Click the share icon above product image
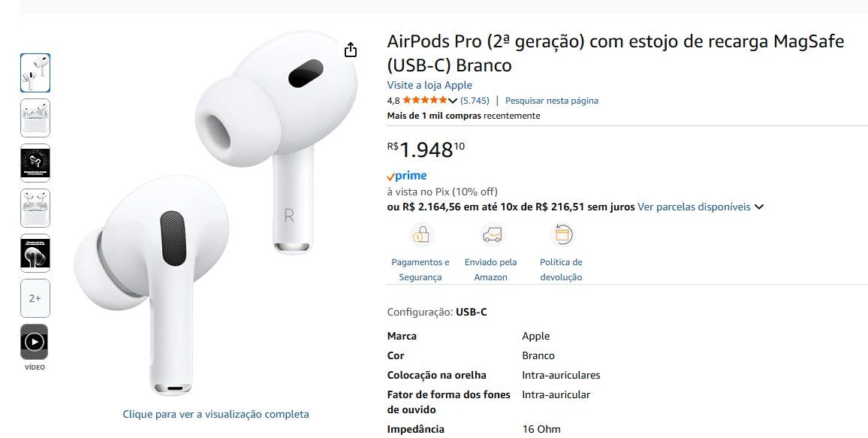This screenshot has width=868, height=438. point(351,50)
